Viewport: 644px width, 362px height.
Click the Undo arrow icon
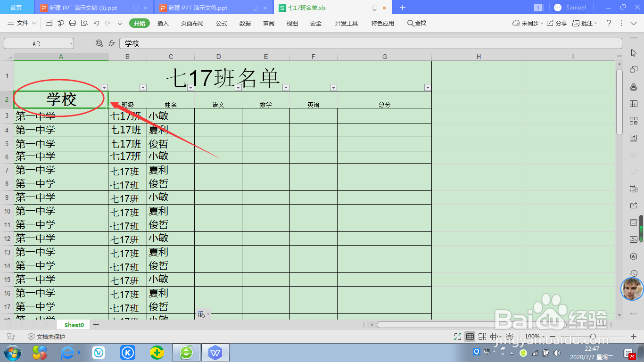96,23
